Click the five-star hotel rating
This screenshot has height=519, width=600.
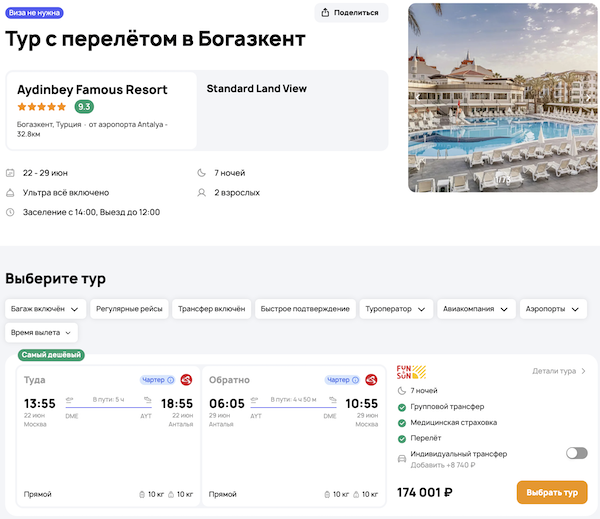pos(42,107)
